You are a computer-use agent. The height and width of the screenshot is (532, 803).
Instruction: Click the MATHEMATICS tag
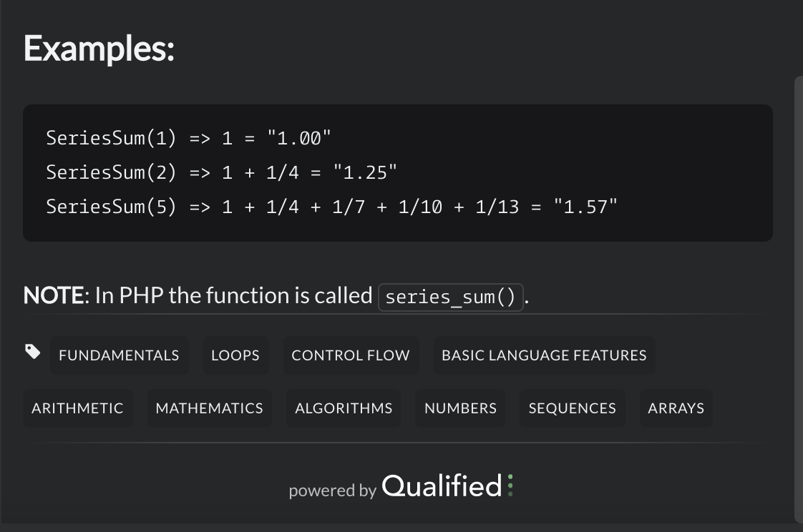pyautogui.click(x=209, y=408)
